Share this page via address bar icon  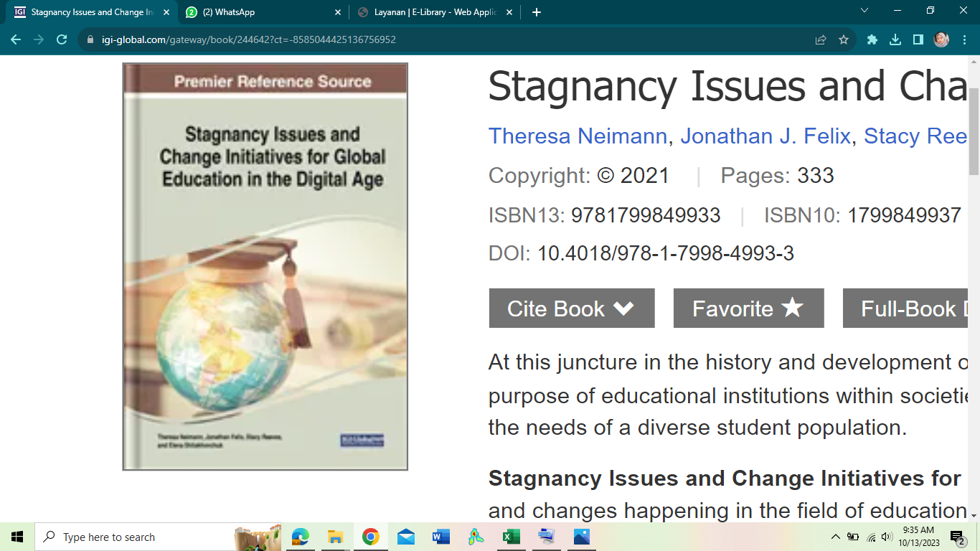point(821,40)
